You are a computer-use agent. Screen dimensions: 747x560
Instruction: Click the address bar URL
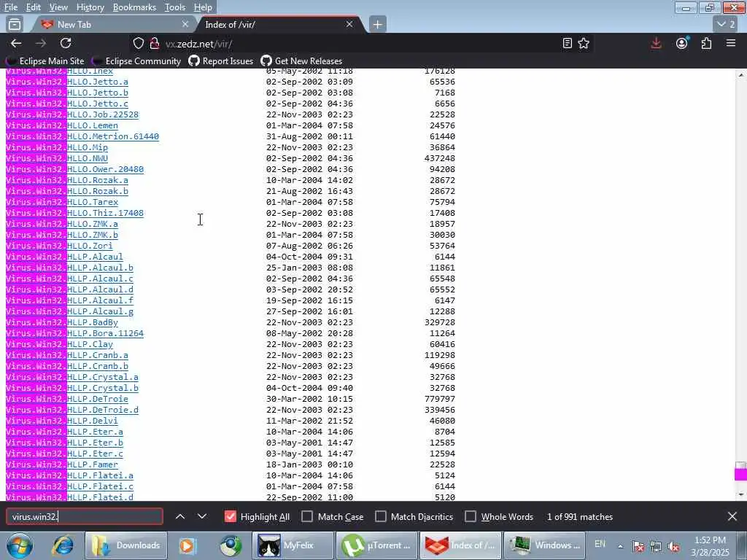tap(198, 44)
